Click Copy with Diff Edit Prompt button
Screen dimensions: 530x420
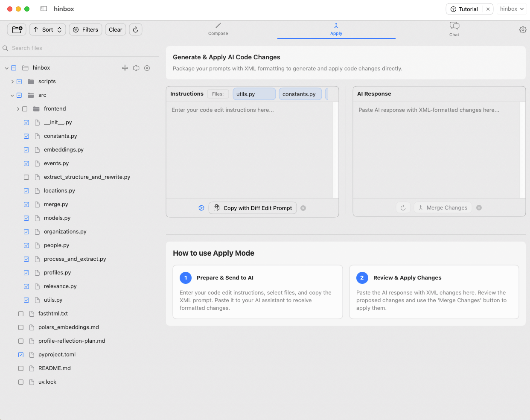coord(253,208)
